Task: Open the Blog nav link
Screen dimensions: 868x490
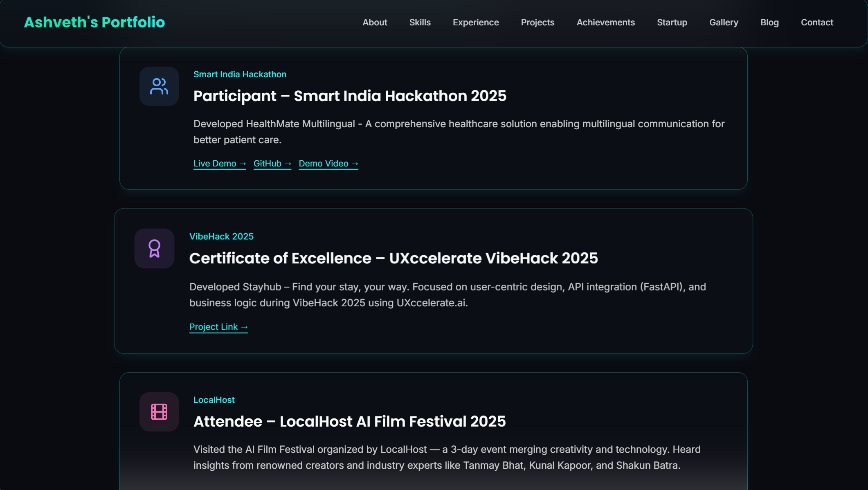Action: (x=769, y=22)
